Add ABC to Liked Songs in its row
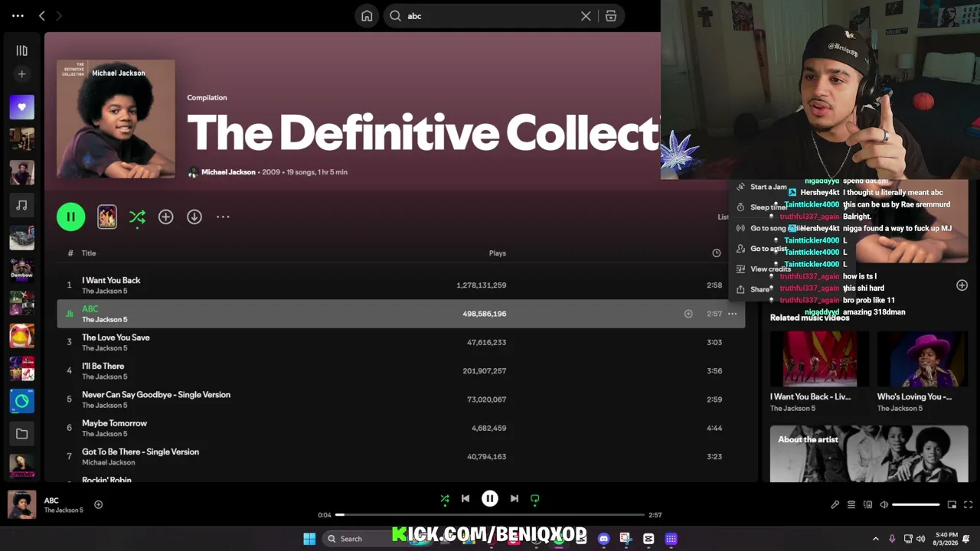 point(688,314)
